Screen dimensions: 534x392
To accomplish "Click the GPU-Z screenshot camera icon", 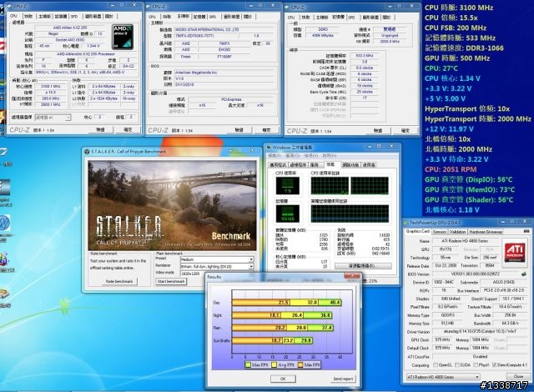I will click(x=526, y=231).
